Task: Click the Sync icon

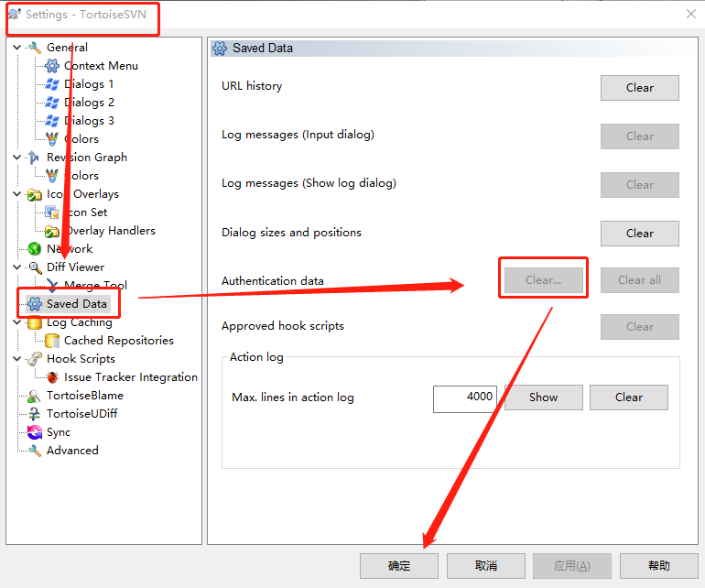Action: click(35, 432)
